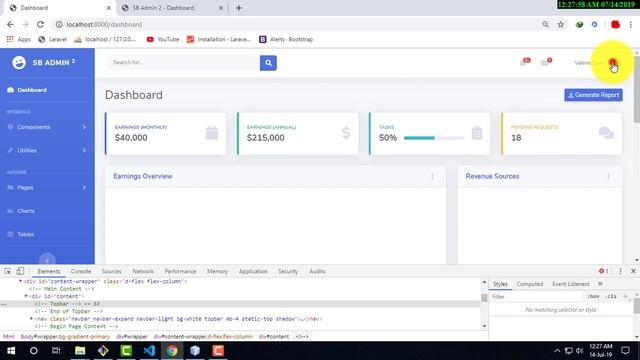Screen dimensions: 640x360
Task: Click the Windows Start button
Action: click(x=11, y=351)
